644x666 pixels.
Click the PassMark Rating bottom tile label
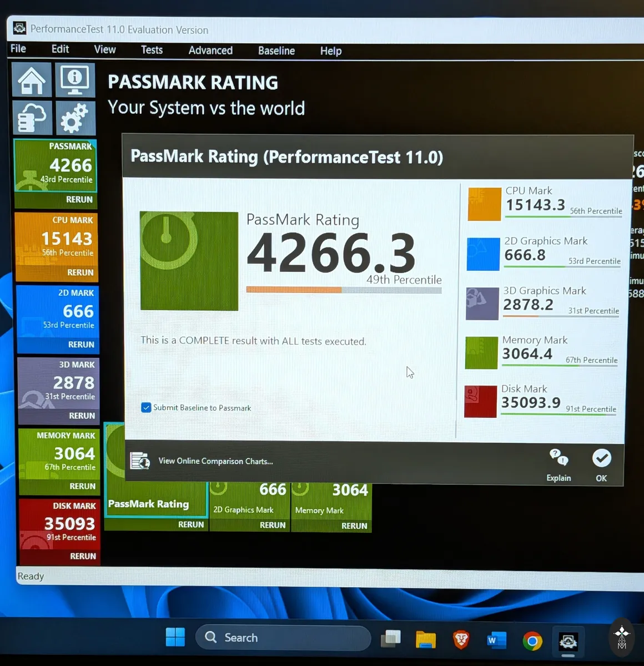(x=148, y=504)
